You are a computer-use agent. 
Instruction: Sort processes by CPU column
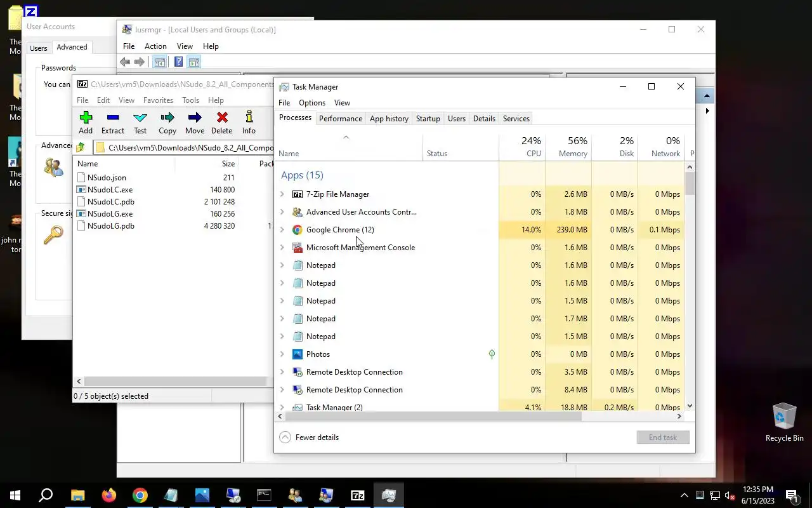click(522, 147)
